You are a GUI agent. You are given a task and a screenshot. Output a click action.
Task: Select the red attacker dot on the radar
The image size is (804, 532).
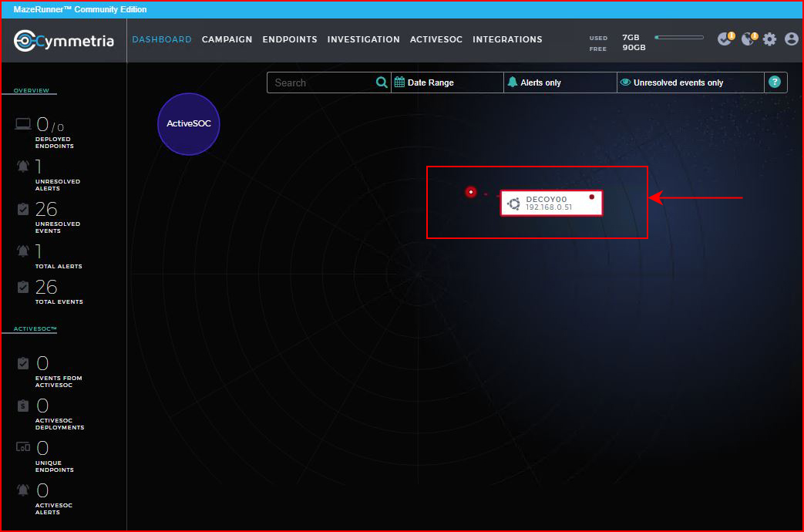tap(471, 192)
